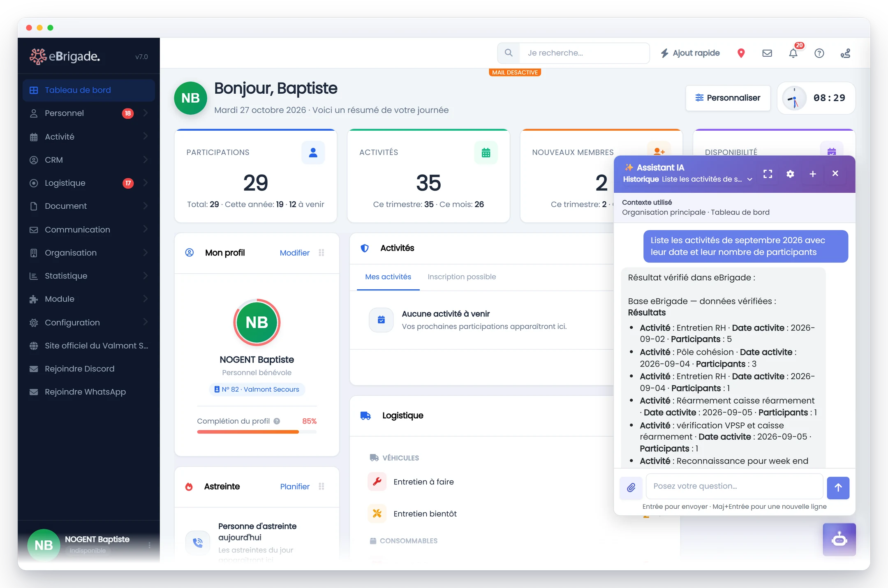
Task: Expand the Assistant IA panel to fullscreen
Action: click(x=768, y=174)
